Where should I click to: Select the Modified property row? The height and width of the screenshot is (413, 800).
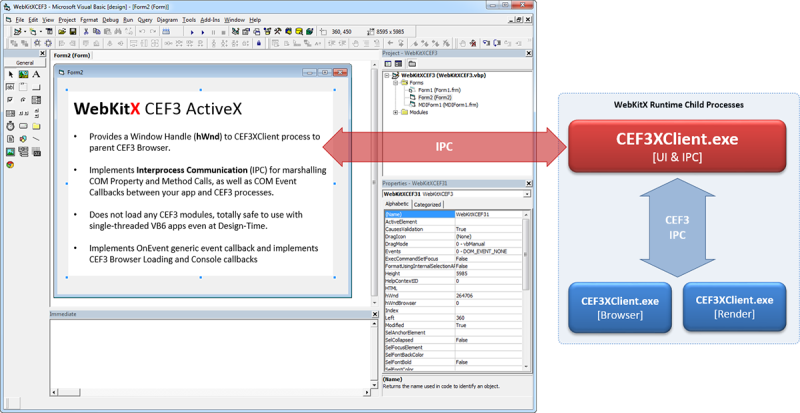click(x=453, y=325)
